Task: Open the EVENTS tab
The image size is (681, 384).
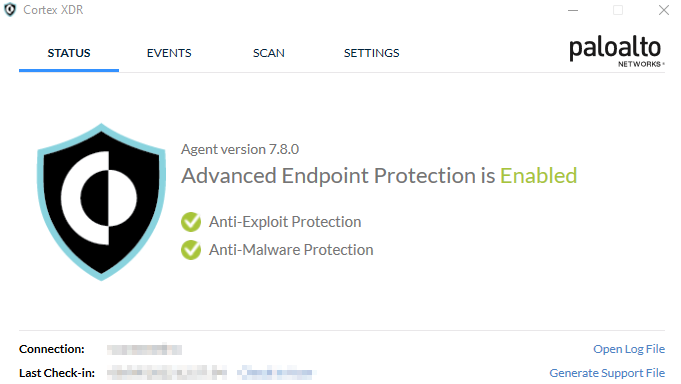Action: (x=169, y=53)
